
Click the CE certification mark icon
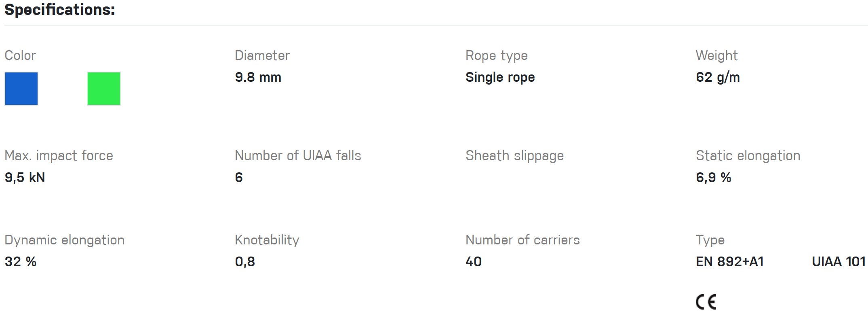click(706, 302)
